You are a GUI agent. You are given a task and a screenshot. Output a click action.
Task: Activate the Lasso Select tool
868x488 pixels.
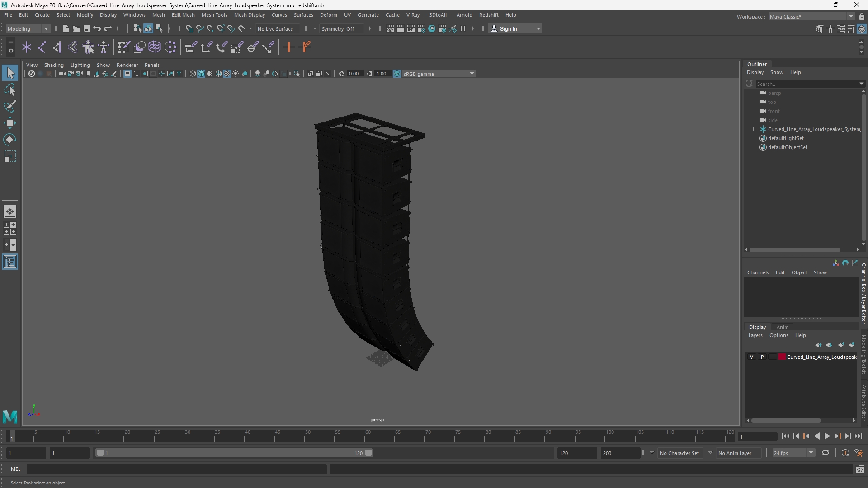pos(10,90)
